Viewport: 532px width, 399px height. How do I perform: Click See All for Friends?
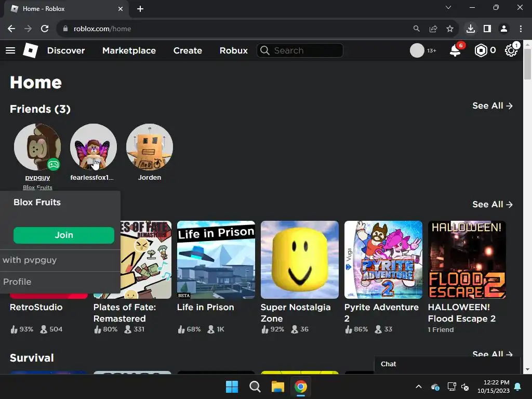click(x=493, y=106)
